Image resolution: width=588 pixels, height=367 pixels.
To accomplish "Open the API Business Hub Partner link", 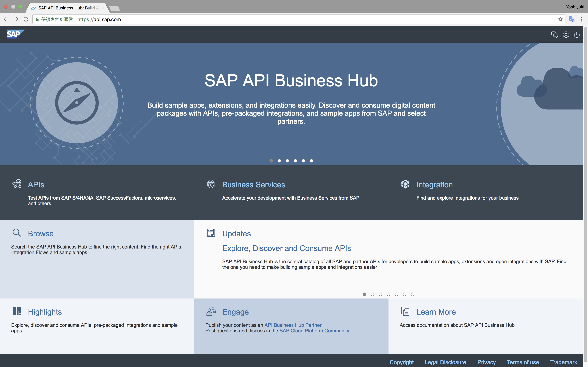I will click(x=293, y=325).
